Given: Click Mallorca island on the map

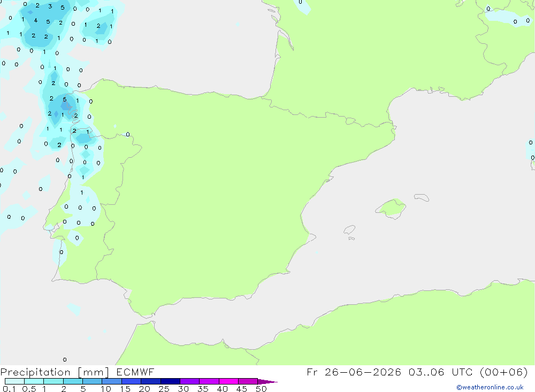Looking at the screenshot, I should coord(391,209).
